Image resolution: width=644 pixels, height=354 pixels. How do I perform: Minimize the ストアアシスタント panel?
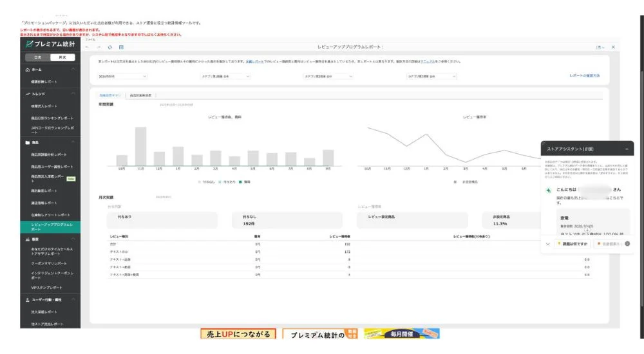[627, 149]
